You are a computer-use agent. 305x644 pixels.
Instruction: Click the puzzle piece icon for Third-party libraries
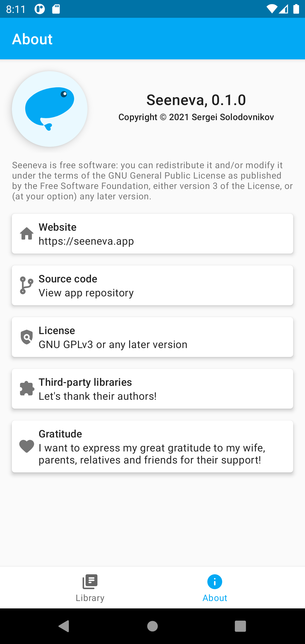(x=26, y=389)
